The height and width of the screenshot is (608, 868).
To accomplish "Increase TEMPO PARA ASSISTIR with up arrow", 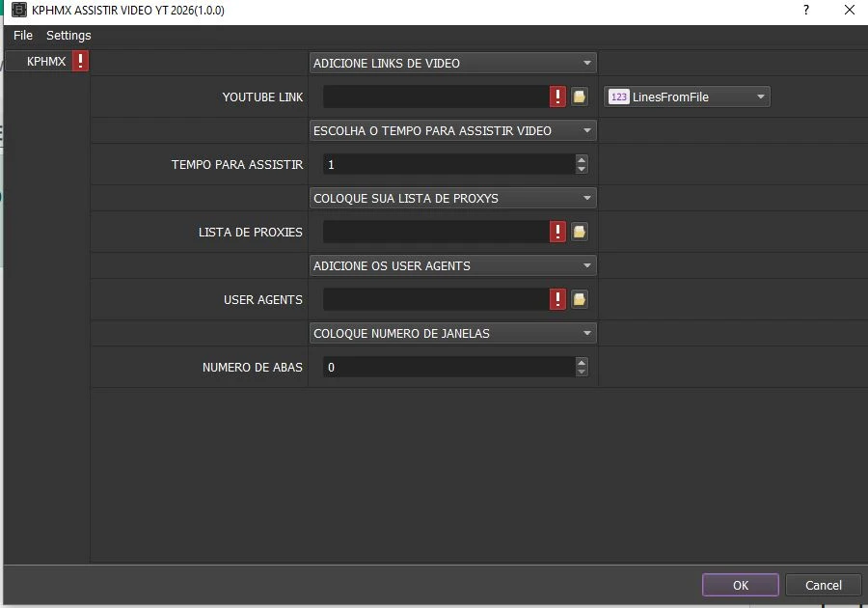I will click(581, 159).
